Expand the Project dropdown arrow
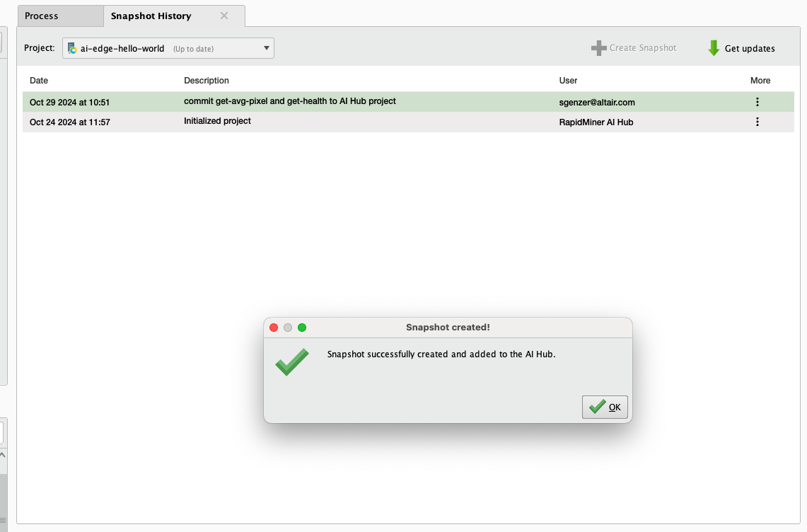Image resolution: width=807 pixels, height=532 pixels. 267,48
